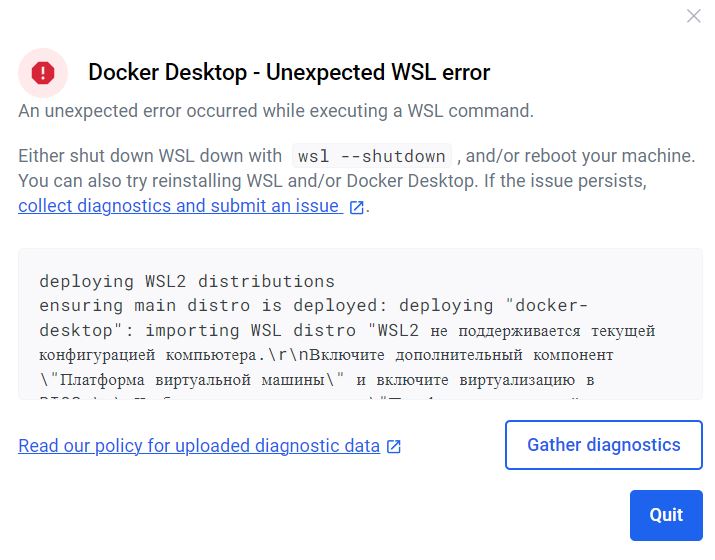Click the red error alert icon
This screenshot has height=560, width=715.
point(43,72)
